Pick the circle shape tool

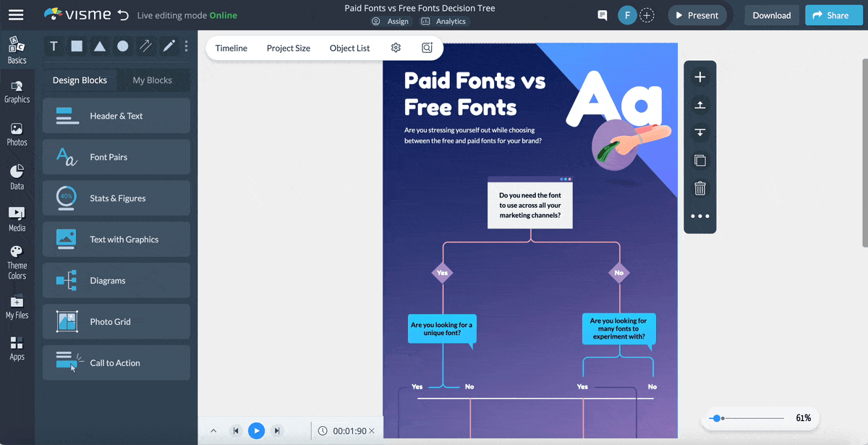[x=123, y=46]
